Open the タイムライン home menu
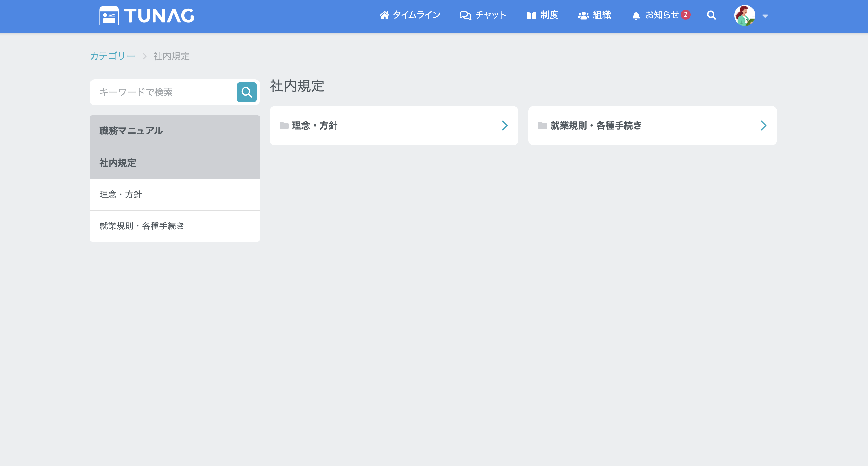868x466 pixels. click(410, 15)
